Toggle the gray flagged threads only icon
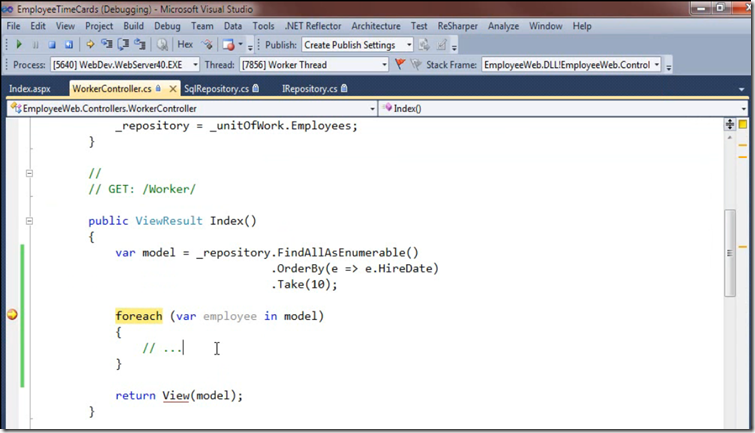The height and width of the screenshot is (433, 755). pyautogui.click(x=416, y=64)
